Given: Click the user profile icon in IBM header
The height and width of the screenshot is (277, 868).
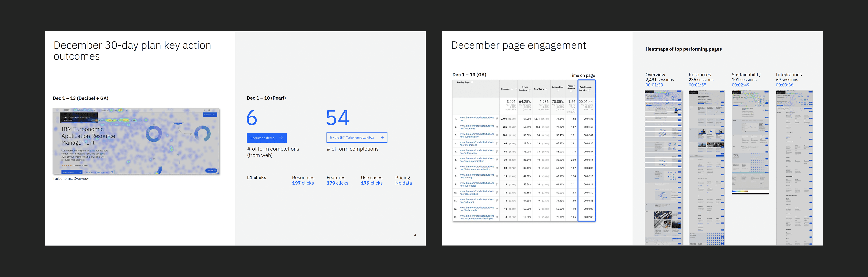Looking at the screenshot, I should coord(209,110).
